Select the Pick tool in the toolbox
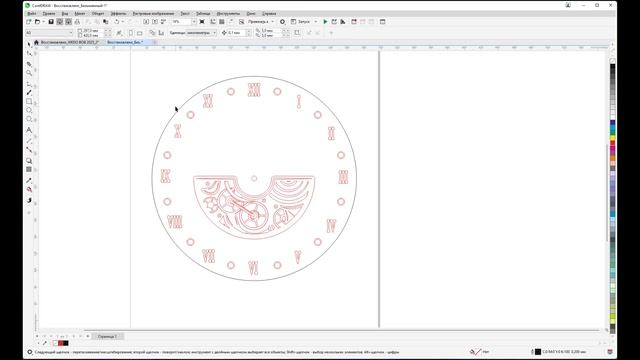 click(x=29, y=44)
